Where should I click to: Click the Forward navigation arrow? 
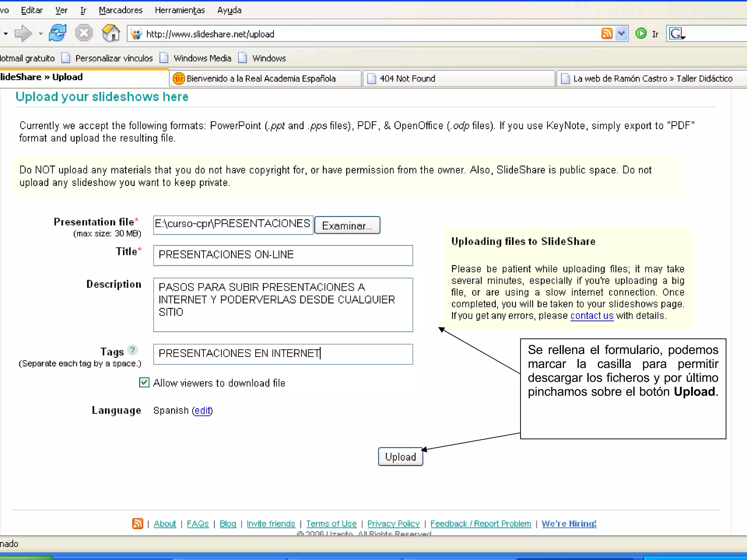point(23,34)
